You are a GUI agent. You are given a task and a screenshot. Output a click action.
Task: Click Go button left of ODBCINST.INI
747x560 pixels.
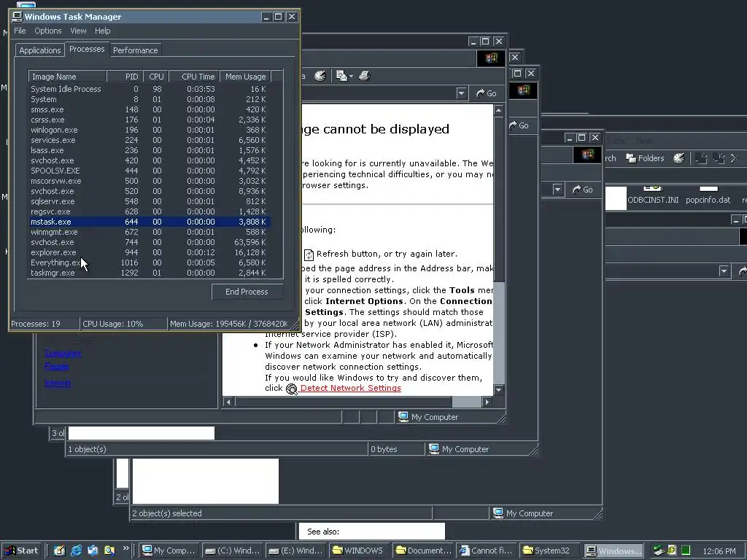pos(582,190)
